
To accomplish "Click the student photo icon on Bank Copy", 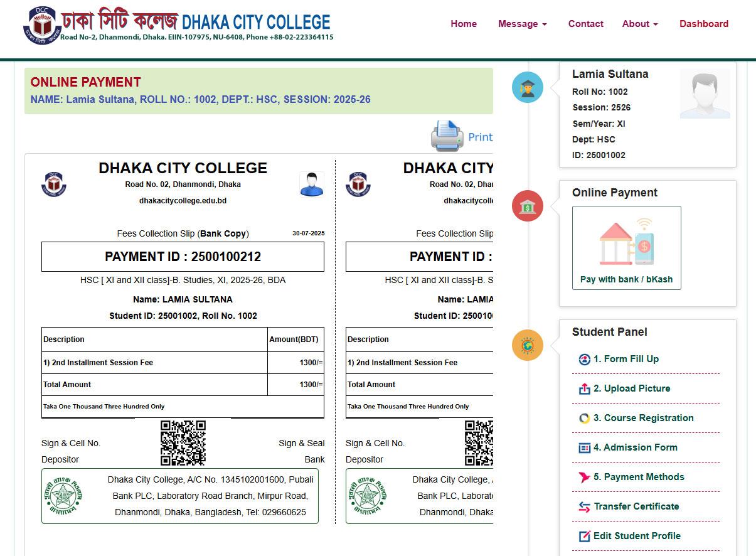I will tap(312, 184).
